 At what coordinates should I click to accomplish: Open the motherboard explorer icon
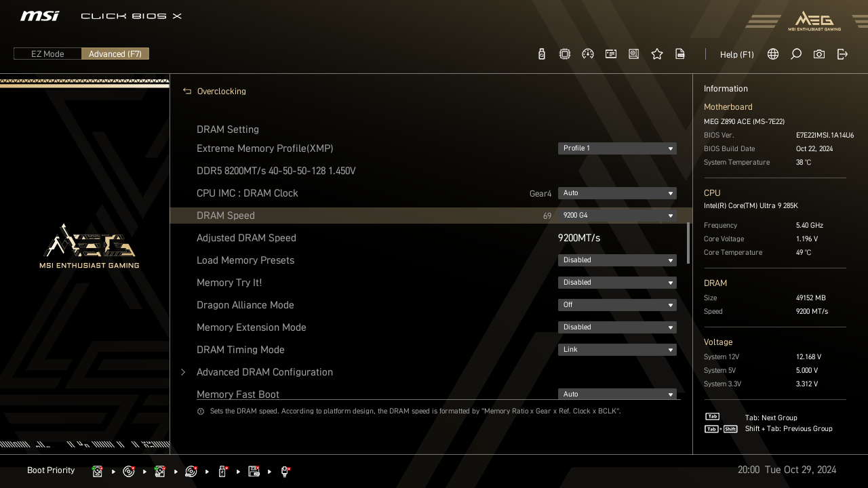click(x=634, y=54)
